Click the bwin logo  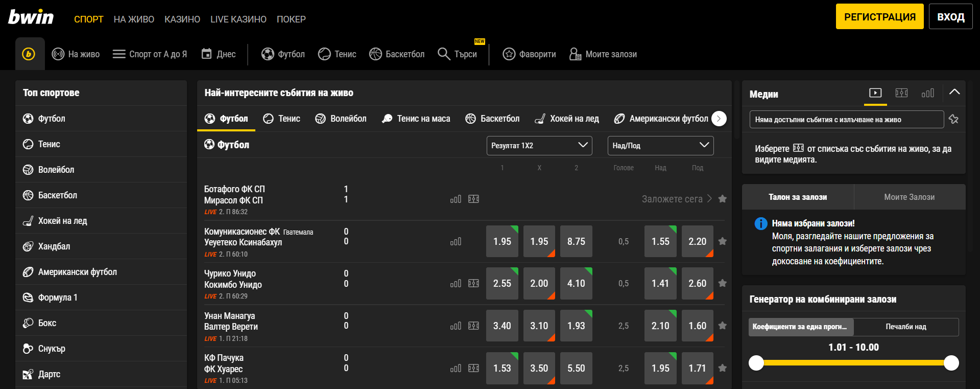[31, 17]
